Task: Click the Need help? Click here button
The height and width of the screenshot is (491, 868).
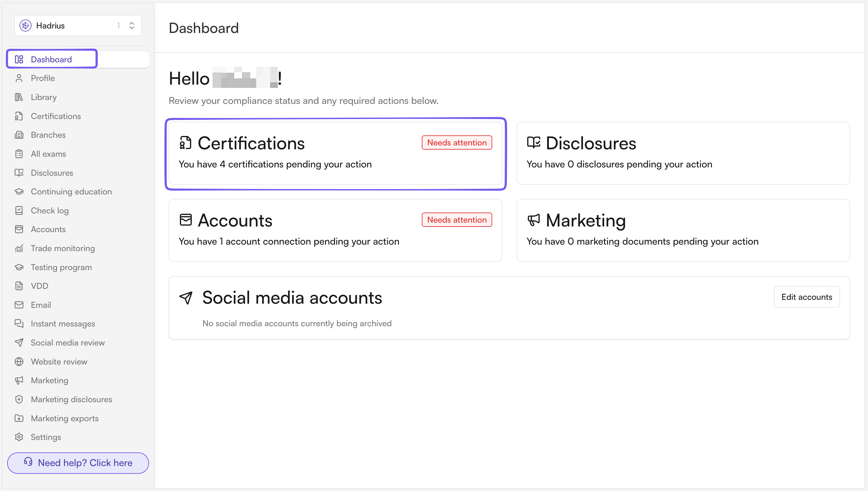Action: tap(78, 463)
